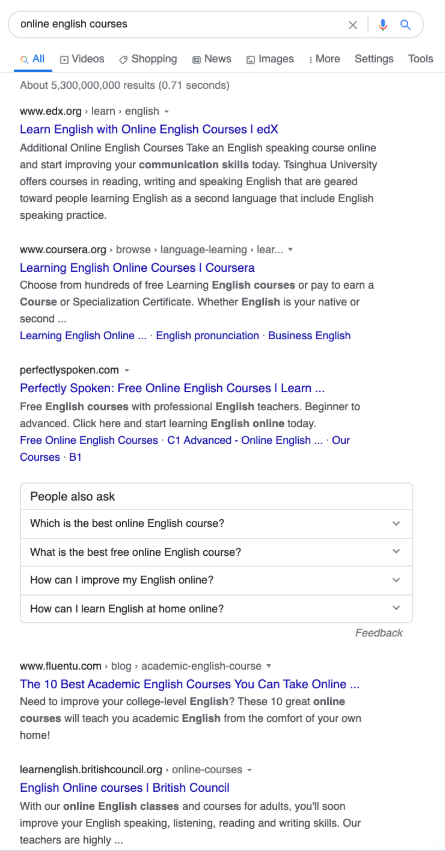This screenshot has height=851, width=445.
Task: Open the Videos results tab
Action: pos(82,59)
